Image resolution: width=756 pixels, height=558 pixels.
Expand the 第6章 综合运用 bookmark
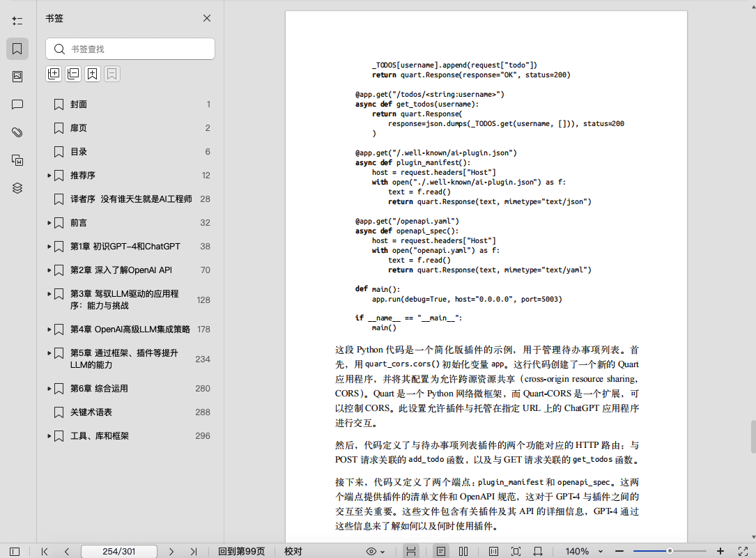tap(49, 389)
